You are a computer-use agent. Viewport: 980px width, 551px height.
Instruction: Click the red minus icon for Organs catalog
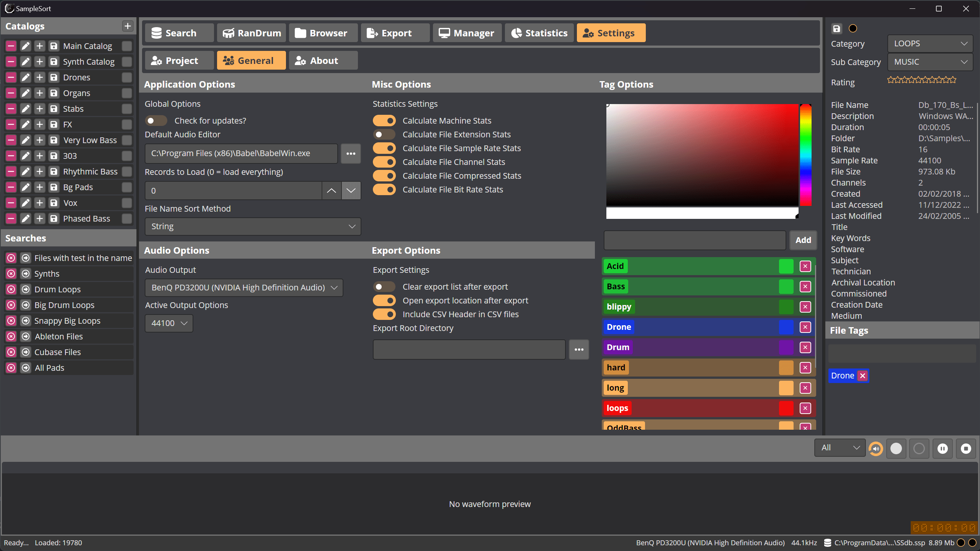click(11, 93)
